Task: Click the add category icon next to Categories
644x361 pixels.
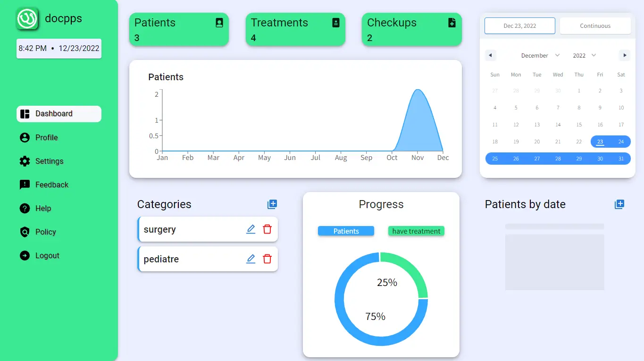Action: coord(272,204)
